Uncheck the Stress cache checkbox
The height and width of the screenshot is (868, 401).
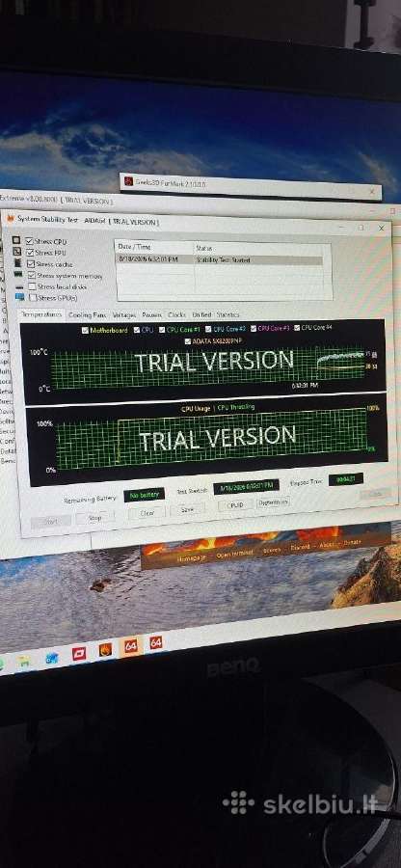click(x=31, y=264)
